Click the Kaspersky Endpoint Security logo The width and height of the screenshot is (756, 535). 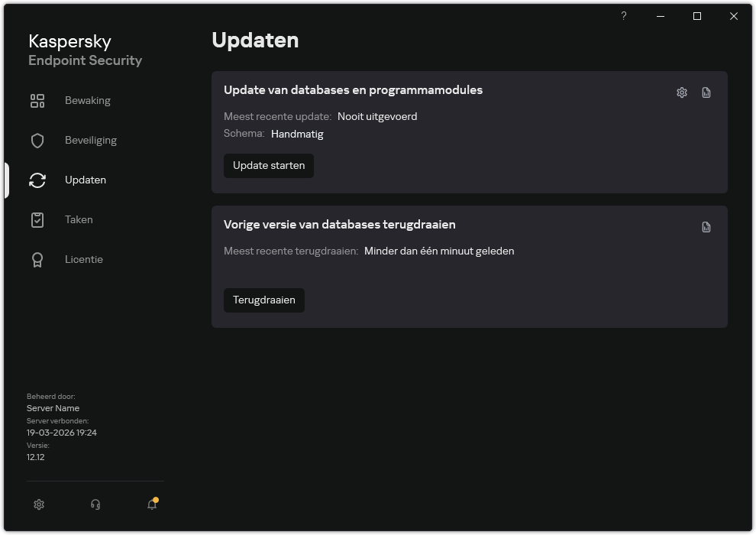tap(85, 49)
